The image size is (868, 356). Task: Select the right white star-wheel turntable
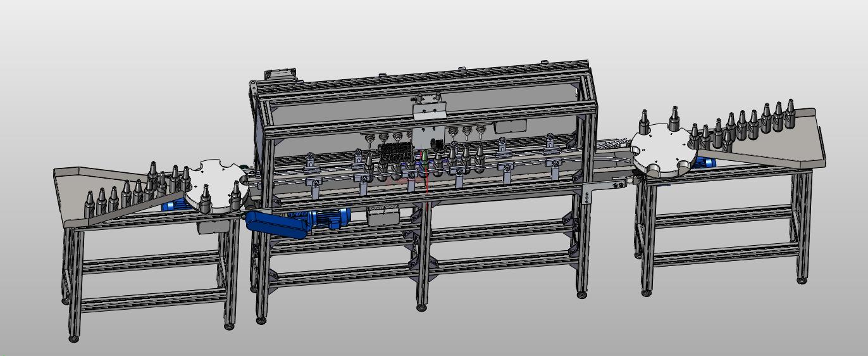click(x=663, y=151)
